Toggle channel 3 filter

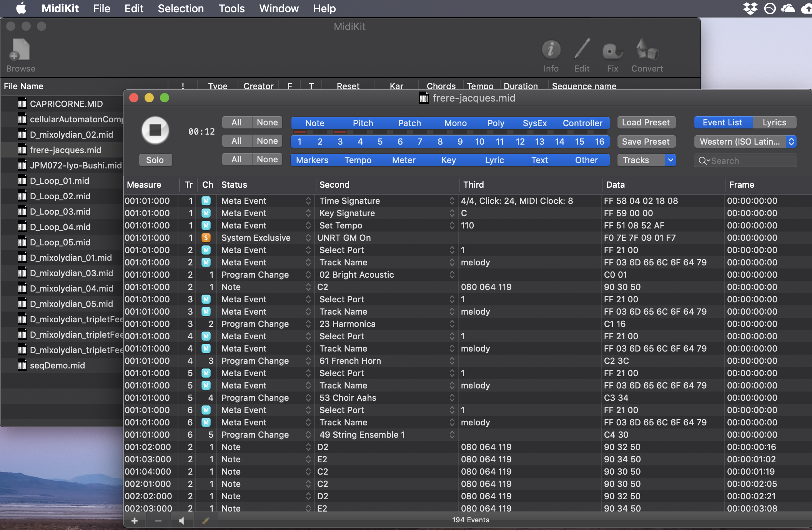[340, 142]
